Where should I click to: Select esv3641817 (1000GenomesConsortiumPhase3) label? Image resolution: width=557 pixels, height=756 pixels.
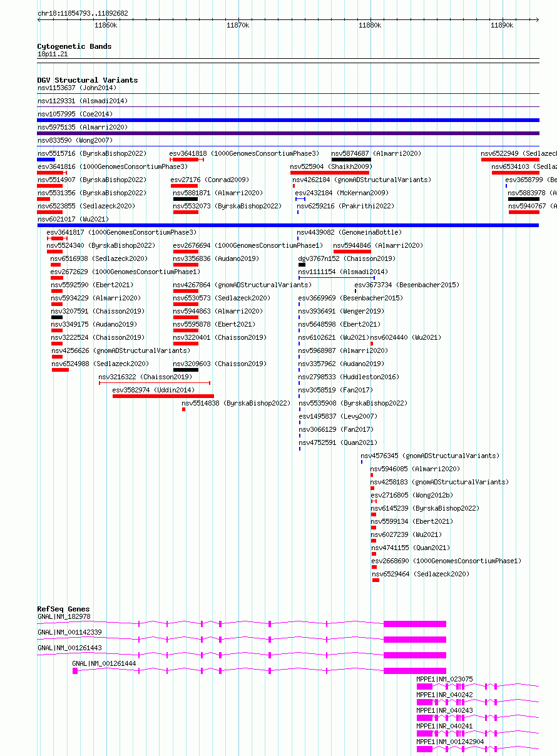point(121,232)
